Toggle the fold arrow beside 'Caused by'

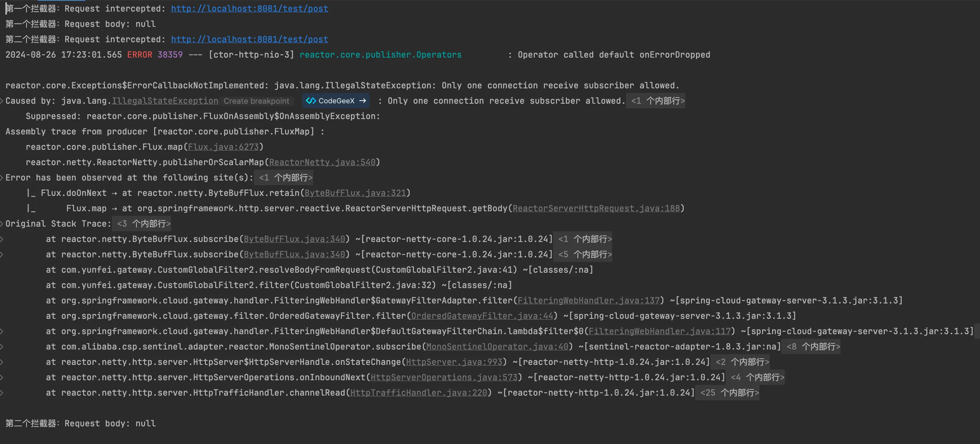coord(2,101)
